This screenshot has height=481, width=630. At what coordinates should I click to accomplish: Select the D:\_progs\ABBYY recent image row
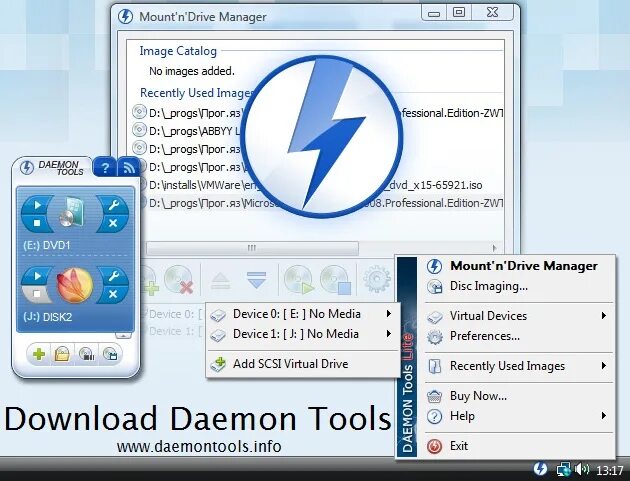(317, 131)
